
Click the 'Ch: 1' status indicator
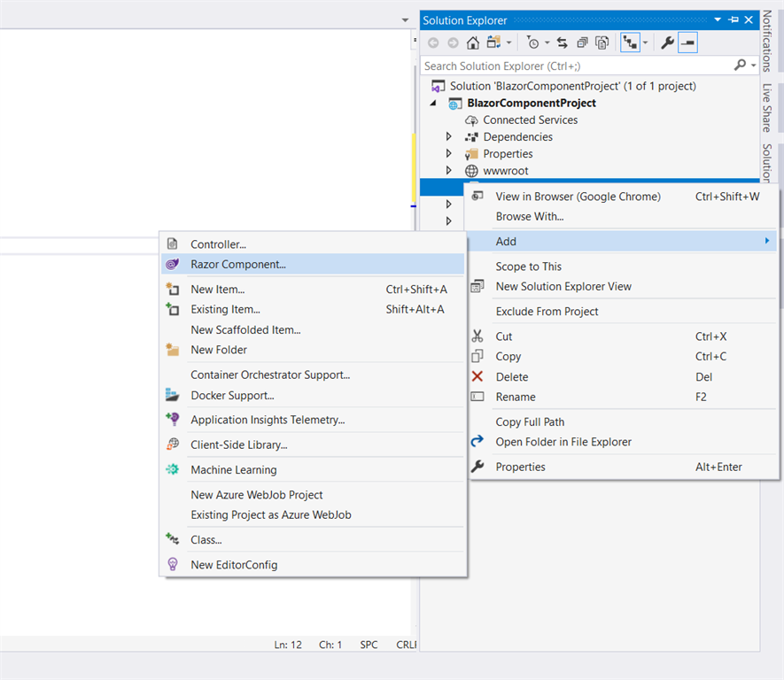(330, 645)
